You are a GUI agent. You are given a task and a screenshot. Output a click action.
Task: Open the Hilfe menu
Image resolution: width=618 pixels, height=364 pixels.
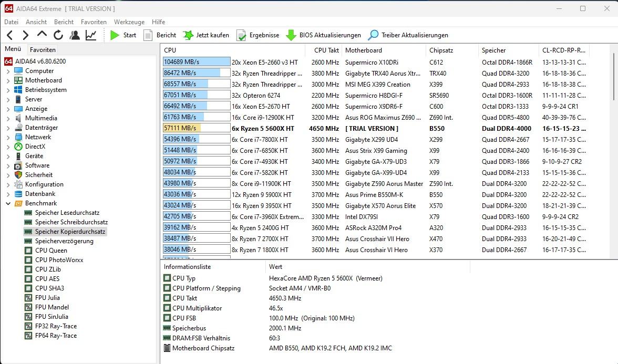coord(159,22)
